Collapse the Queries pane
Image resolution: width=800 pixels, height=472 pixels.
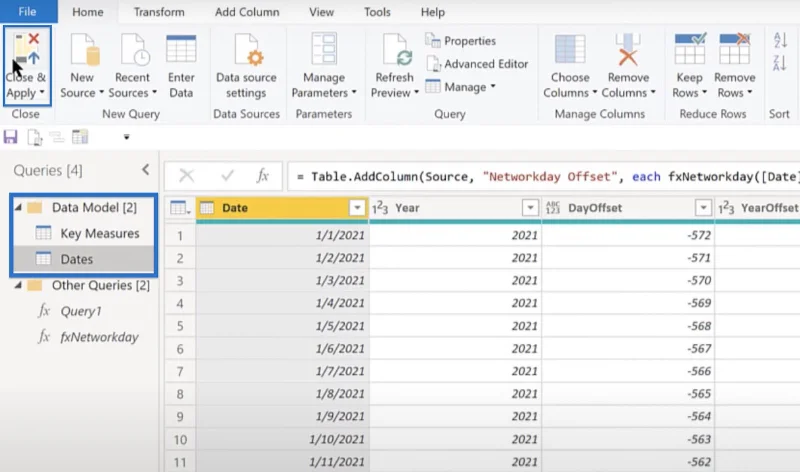[x=146, y=170]
